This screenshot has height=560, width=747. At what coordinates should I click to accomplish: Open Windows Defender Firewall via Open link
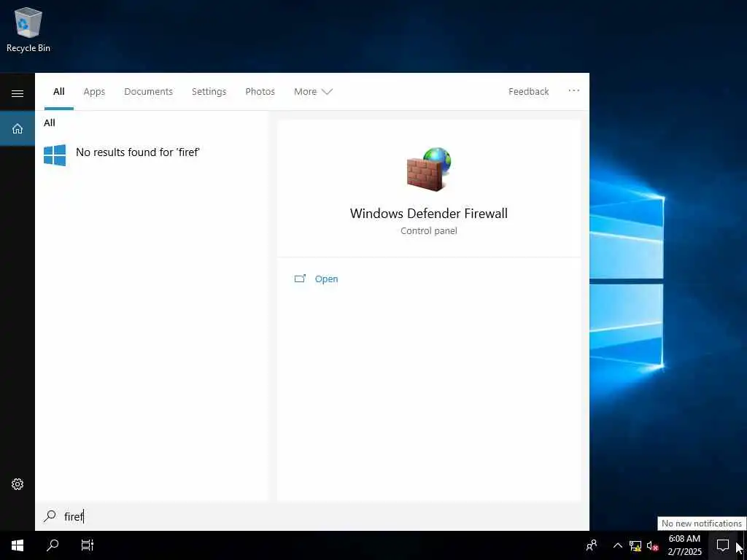326,279
